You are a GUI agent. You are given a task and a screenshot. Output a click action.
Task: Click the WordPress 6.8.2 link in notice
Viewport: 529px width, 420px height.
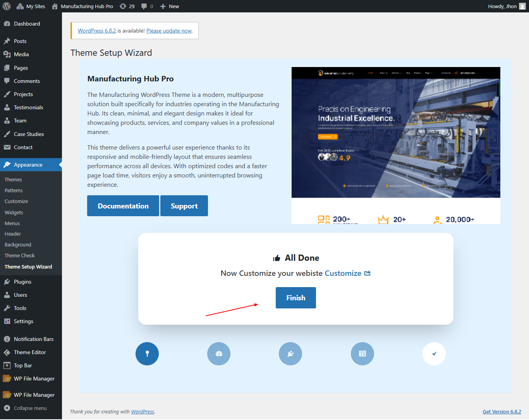(x=97, y=31)
